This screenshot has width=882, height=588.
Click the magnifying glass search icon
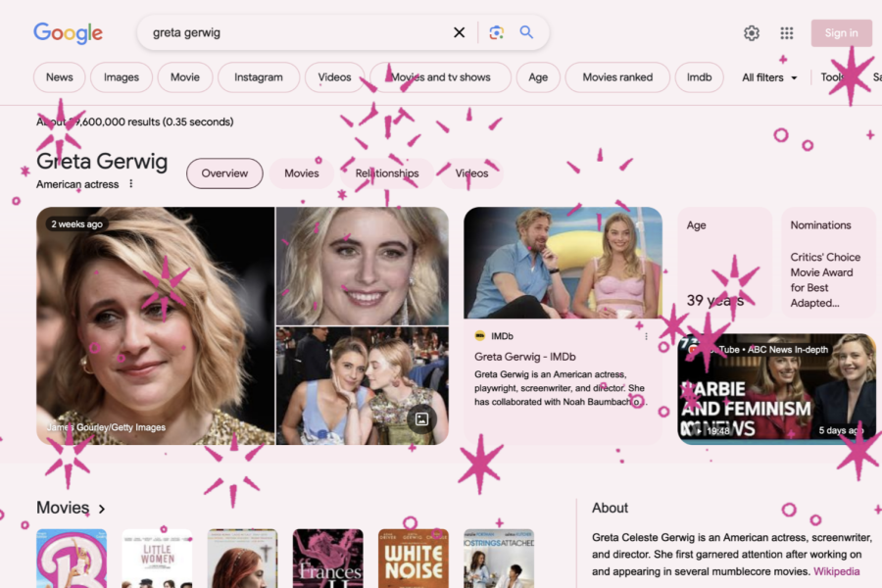[x=526, y=32]
